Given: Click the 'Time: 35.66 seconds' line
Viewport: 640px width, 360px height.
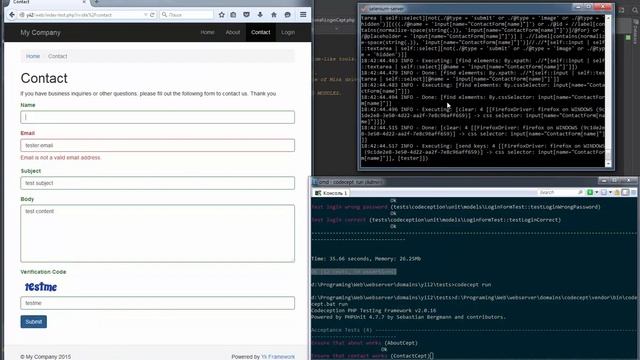Looking at the screenshot, I should (x=366, y=259).
